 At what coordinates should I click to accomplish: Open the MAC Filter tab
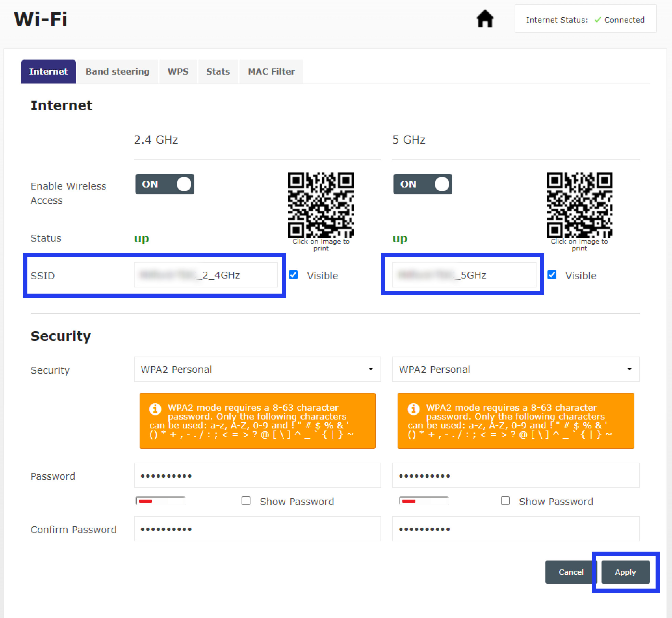[x=271, y=72]
